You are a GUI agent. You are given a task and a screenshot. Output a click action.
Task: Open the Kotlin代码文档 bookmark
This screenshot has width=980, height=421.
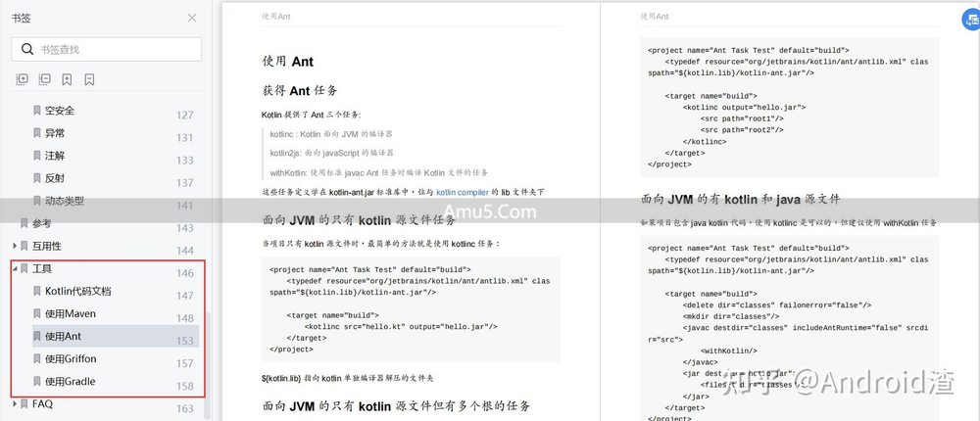click(78, 291)
